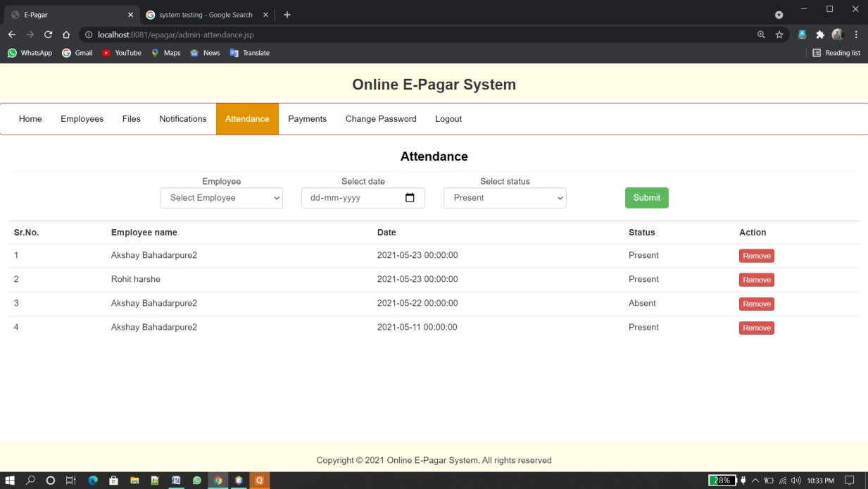The width and height of the screenshot is (868, 489).
Task: Remove Rohit harshe's attendance record
Action: pos(756,280)
